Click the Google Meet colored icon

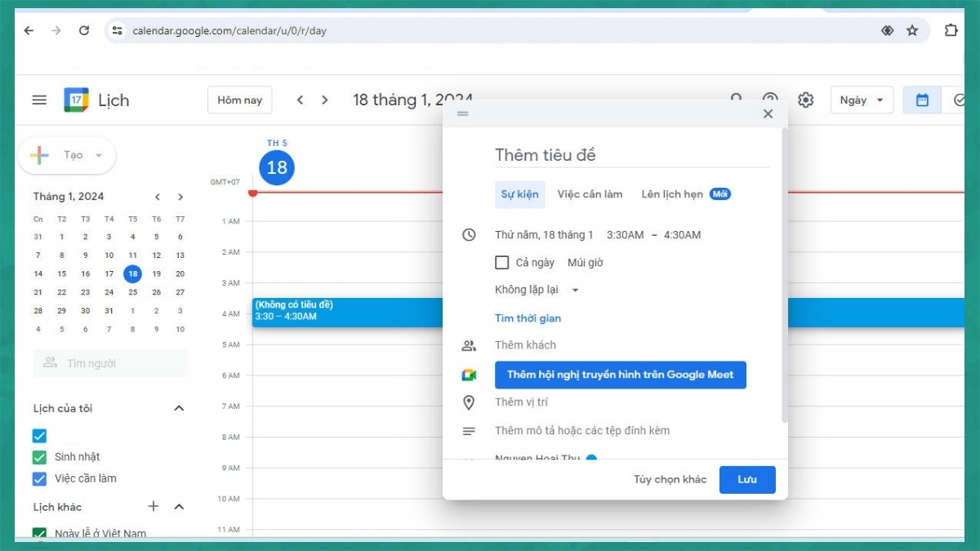point(469,374)
